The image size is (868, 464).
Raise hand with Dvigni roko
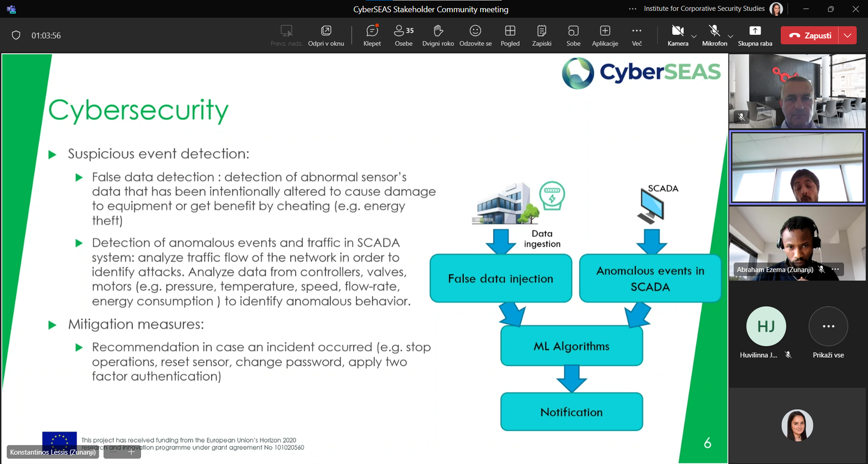coord(438,35)
